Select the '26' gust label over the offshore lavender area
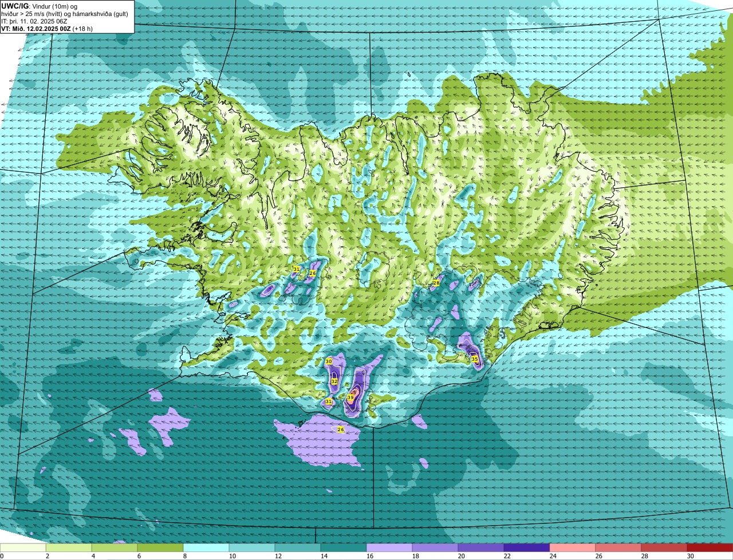 point(341,429)
